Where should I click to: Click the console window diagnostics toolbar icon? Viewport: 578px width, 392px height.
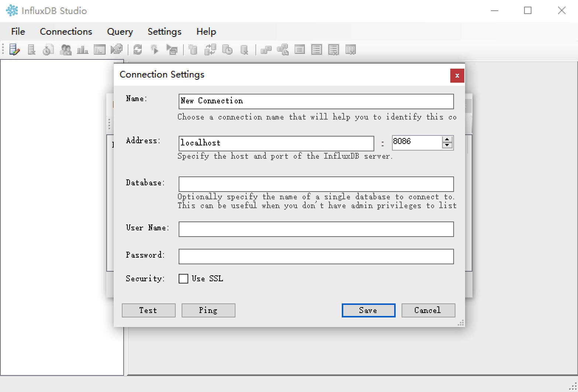[99, 49]
